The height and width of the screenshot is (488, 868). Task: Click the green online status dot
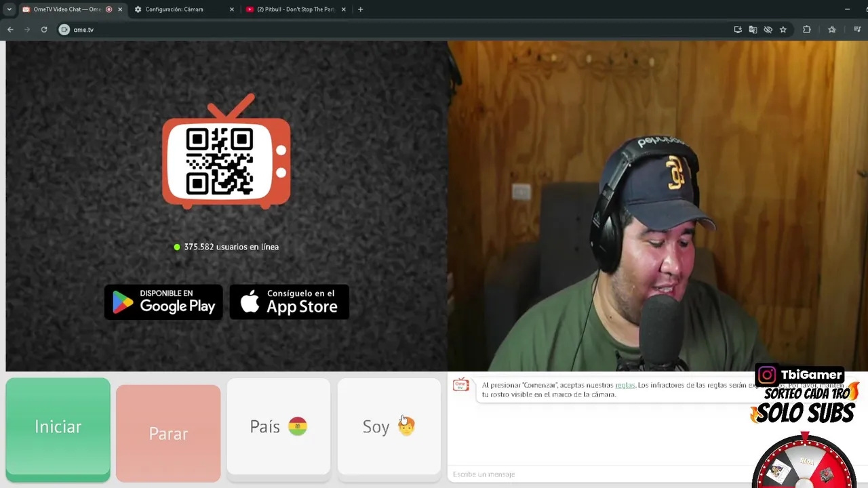(x=177, y=247)
